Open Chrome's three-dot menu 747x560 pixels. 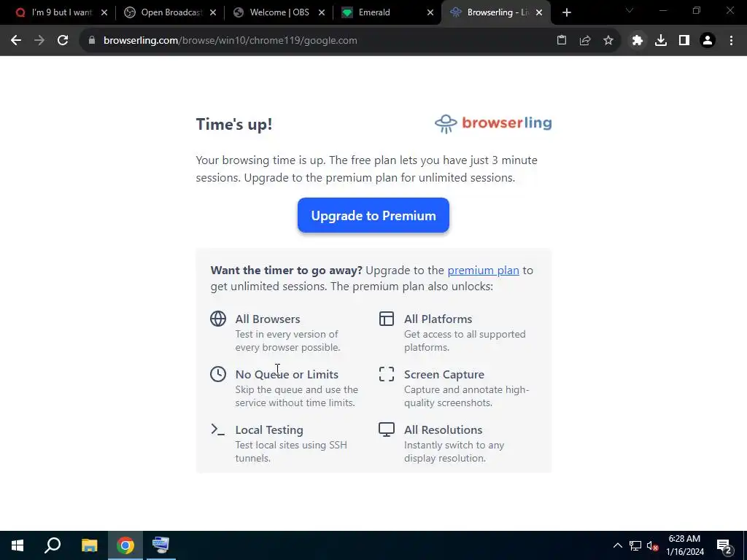point(731,41)
